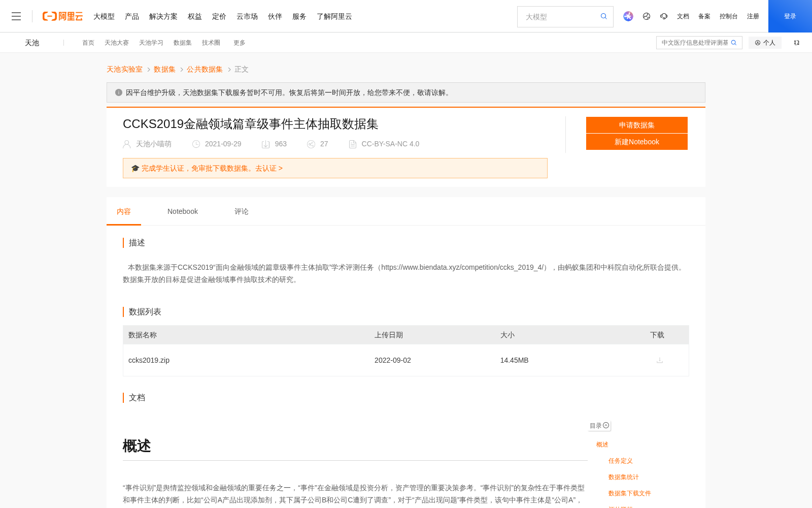Click the 申请数据集 button
This screenshot has width=812, height=508.
tap(637, 125)
